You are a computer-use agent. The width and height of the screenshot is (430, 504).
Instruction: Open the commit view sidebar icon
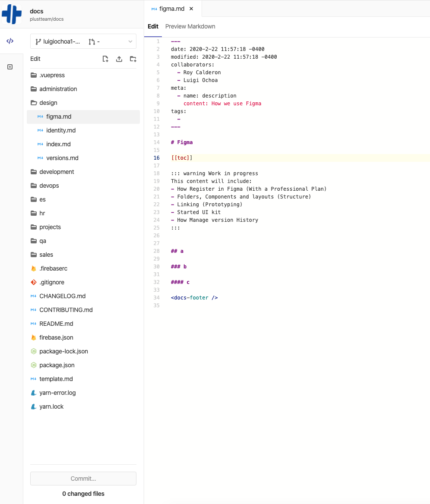[x=10, y=67]
